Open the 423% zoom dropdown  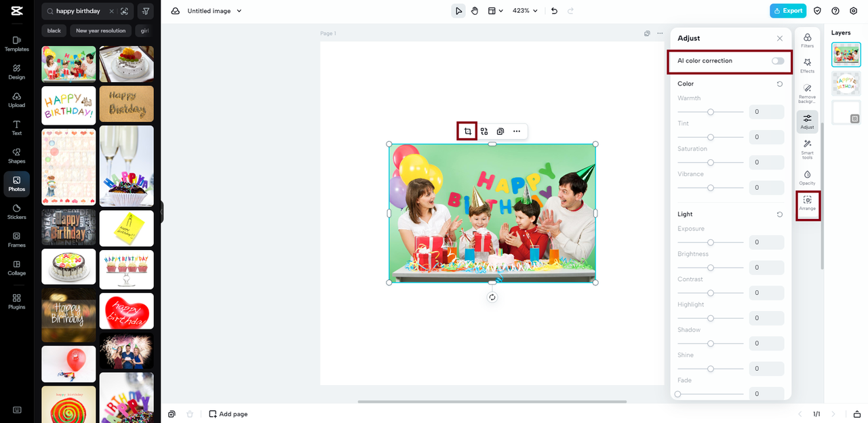click(x=525, y=11)
